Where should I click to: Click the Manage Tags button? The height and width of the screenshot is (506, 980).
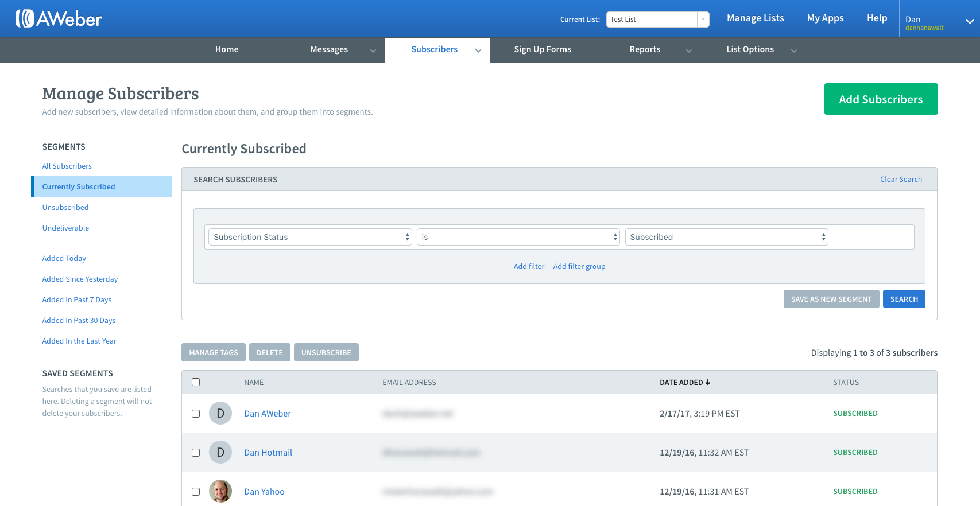[214, 352]
